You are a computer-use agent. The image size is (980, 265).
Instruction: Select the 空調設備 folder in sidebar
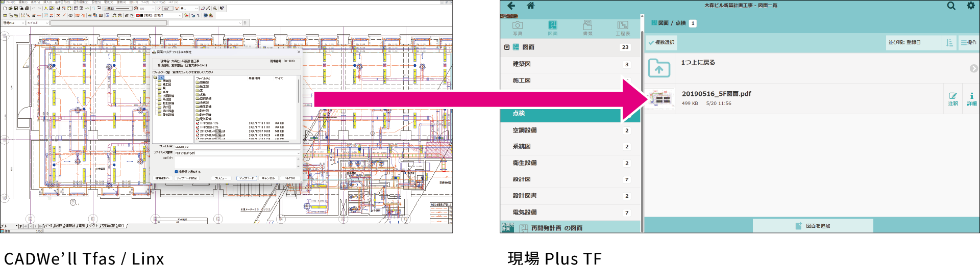click(x=570, y=130)
